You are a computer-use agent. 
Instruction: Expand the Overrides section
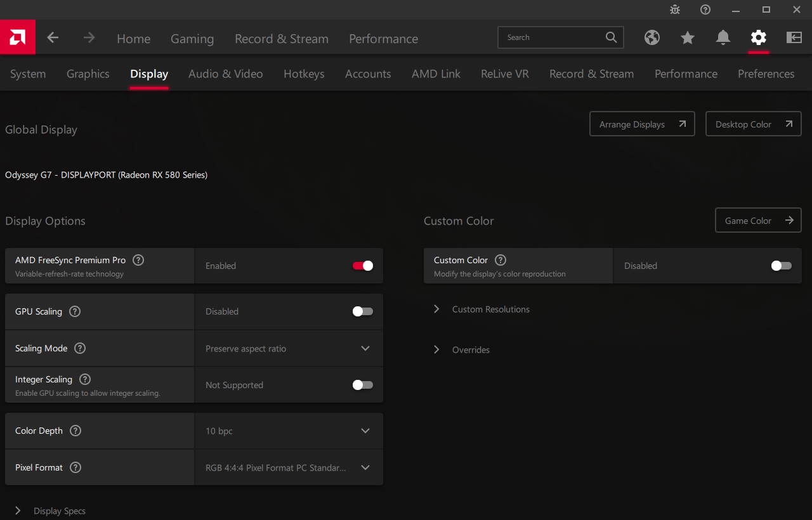(461, 350)
